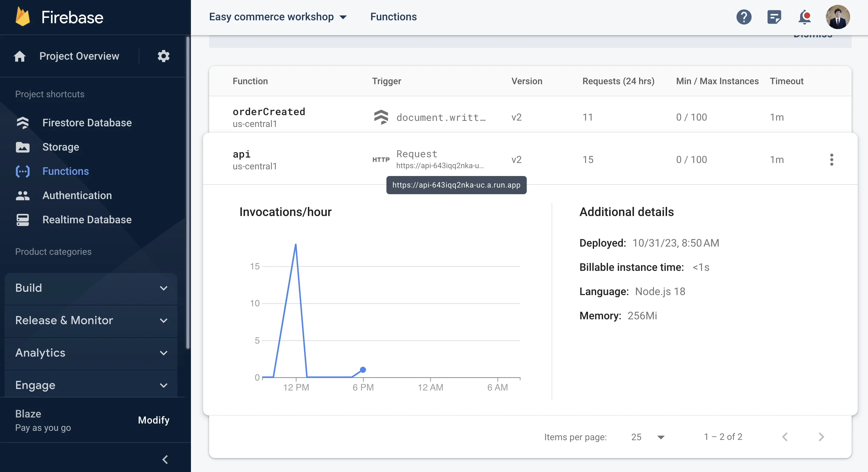Viewport: 868px width, 472px height.
Task: Select Functions in the sidebar
Action: (66, 171)
